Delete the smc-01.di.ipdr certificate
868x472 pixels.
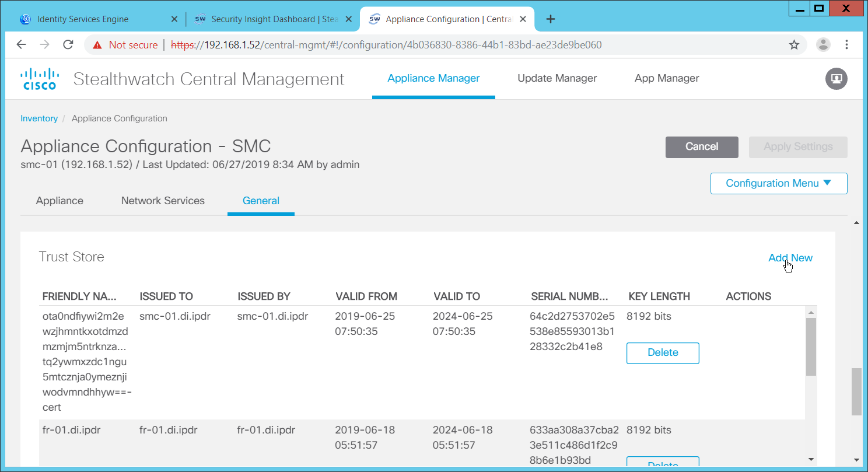coord(663,353)
